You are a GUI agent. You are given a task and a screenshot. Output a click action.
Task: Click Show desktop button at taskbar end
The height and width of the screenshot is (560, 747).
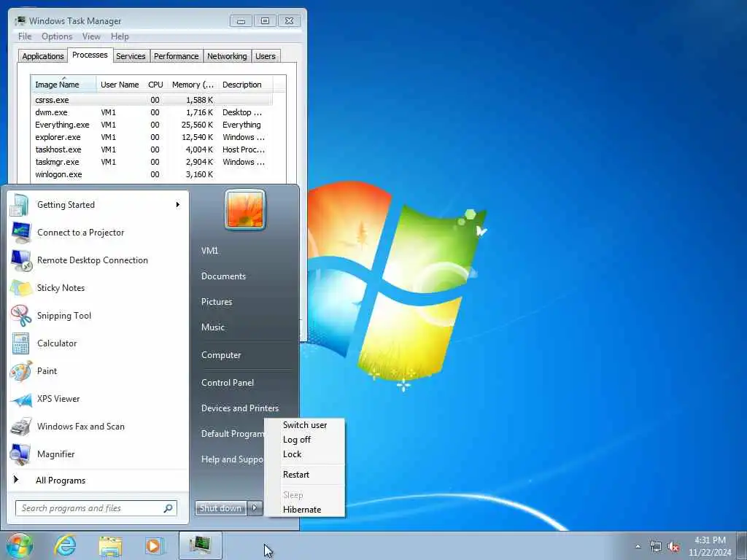[743, 545]
